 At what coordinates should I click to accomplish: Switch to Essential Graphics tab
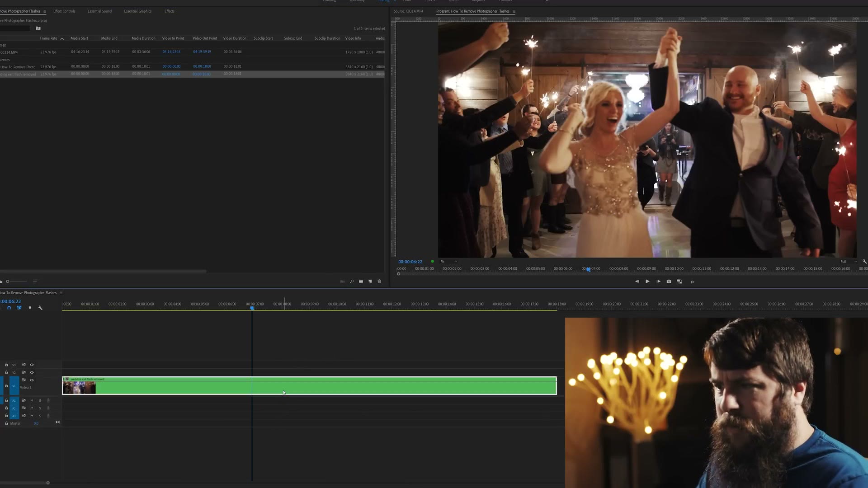[x=138, y=11]
